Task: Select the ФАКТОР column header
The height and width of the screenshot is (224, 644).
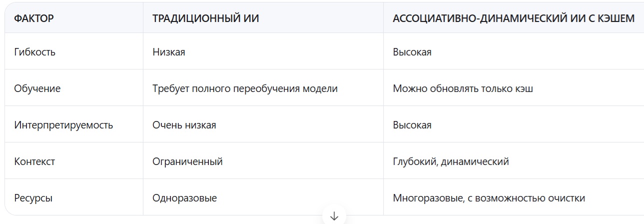Action: [34, 18]
